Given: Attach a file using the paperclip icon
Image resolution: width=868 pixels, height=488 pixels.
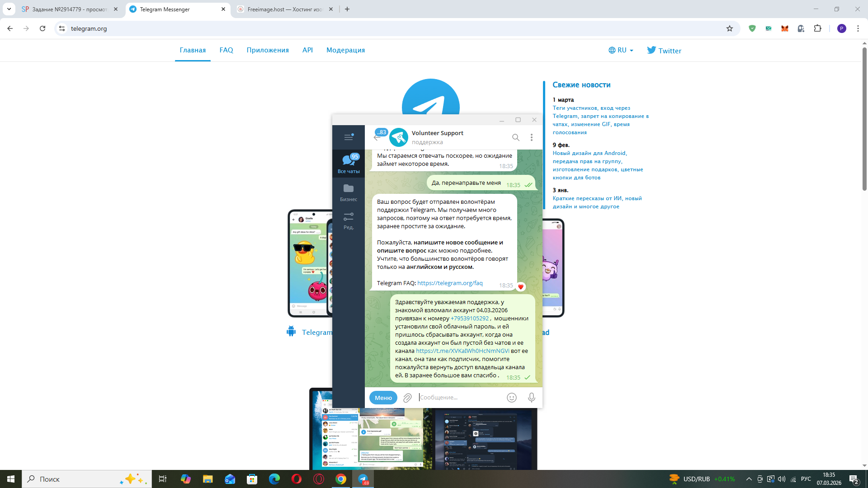Looking at the screenshot, I should [x=407, y=398].
